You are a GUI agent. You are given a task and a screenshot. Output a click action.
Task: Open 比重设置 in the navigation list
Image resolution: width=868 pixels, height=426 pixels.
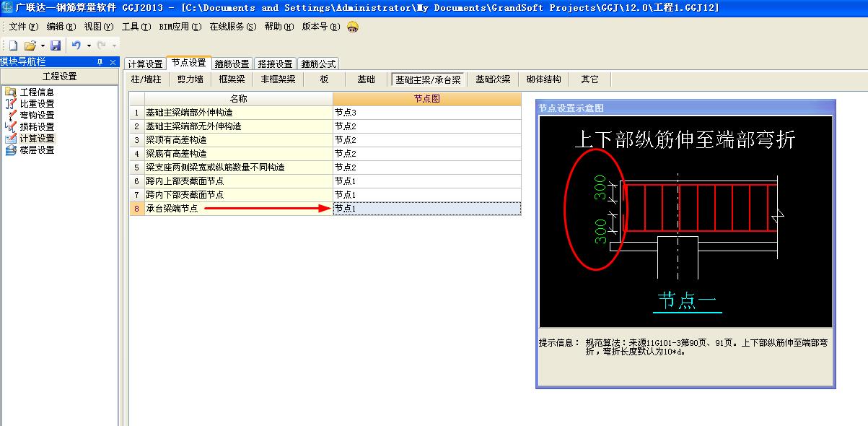pos(37,104)
